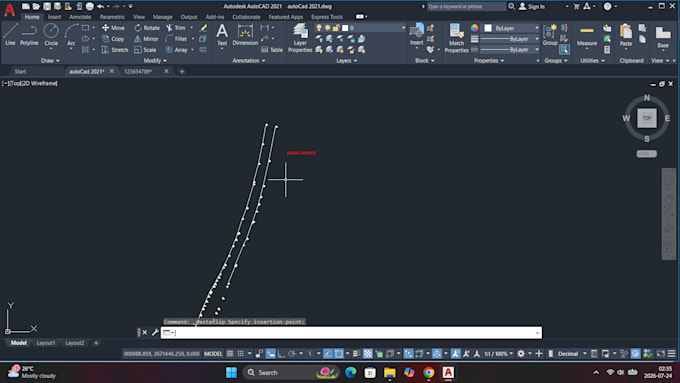Select the Line tool
680x383 pixels.
click(x=10, y=35)
